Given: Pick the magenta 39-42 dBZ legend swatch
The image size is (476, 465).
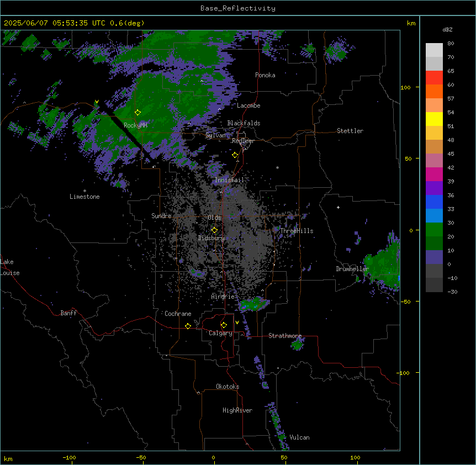Looking at the screenshot, I should point(434,174).
